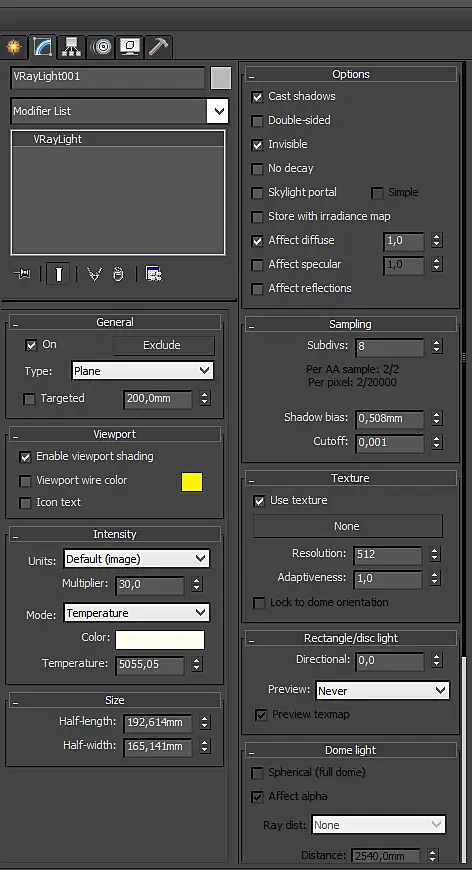The height and width of the screenshot is (870, 472).
Task: Enable Spherical (full dome) checkbox
Action: pos(257,773)
